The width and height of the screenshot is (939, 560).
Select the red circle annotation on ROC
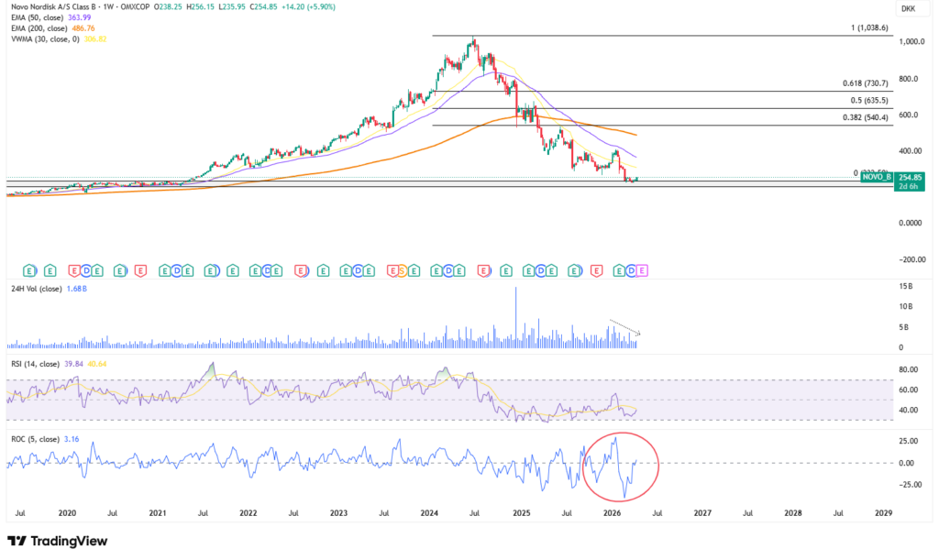click(620, 466)
